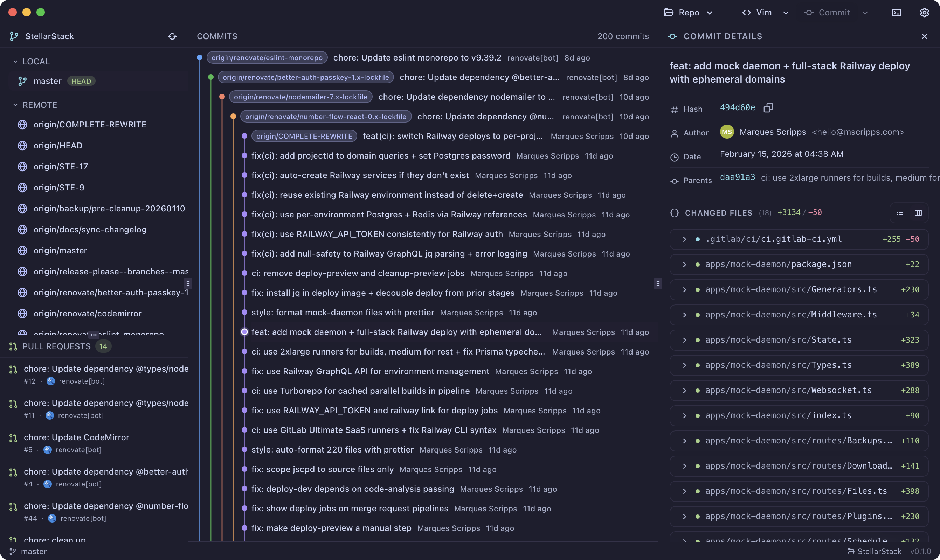
Task: Close the Commit Details panel
Action: tap(924, 36)
